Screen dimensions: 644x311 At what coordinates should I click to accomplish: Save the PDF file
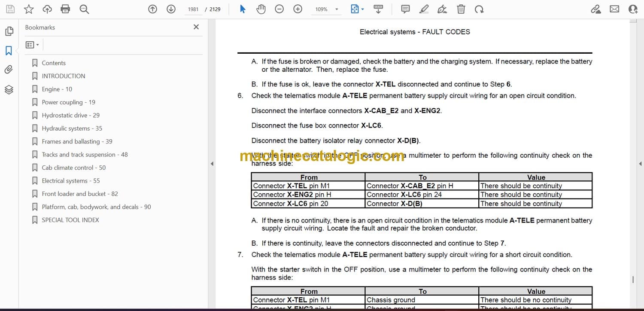(10, 9)
